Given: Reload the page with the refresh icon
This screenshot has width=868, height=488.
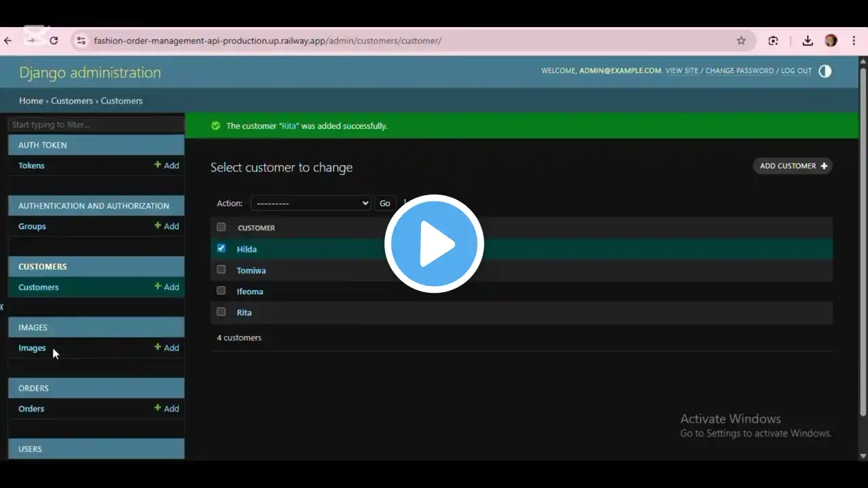Looking at the screenshot, I should [54, 41].
